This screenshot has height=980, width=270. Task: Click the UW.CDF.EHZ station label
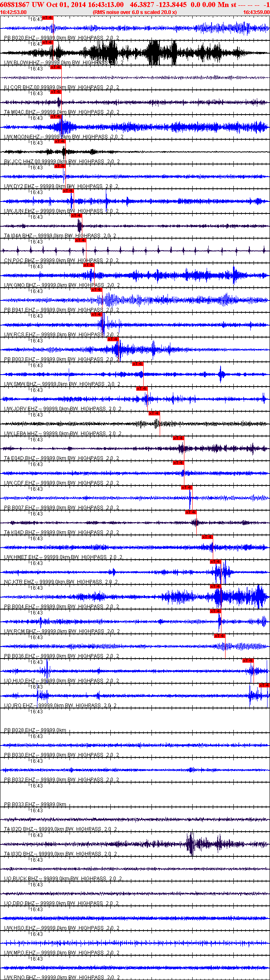(x=62, y=483)
